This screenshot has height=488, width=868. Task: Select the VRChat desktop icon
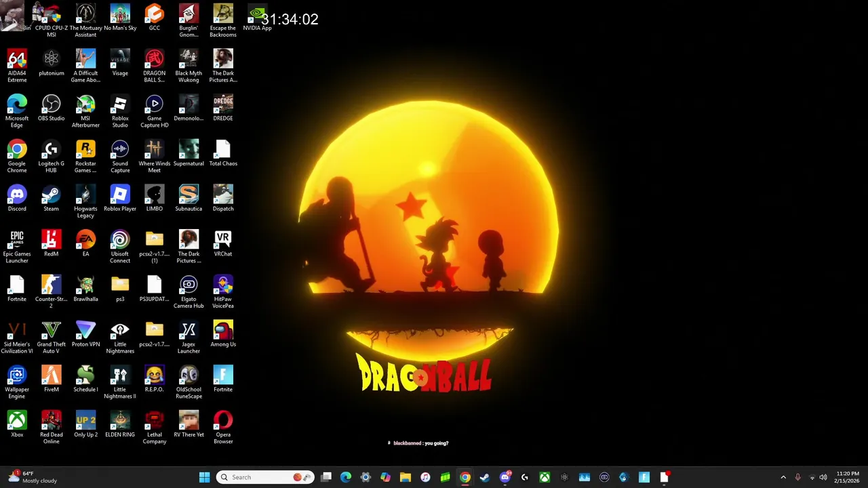point(223,244)
